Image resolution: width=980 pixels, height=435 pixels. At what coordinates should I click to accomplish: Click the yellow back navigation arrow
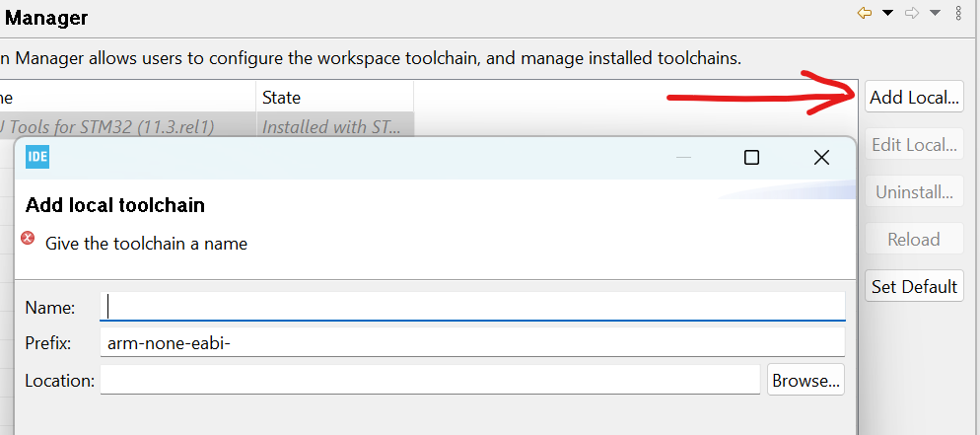click(865, 13)
